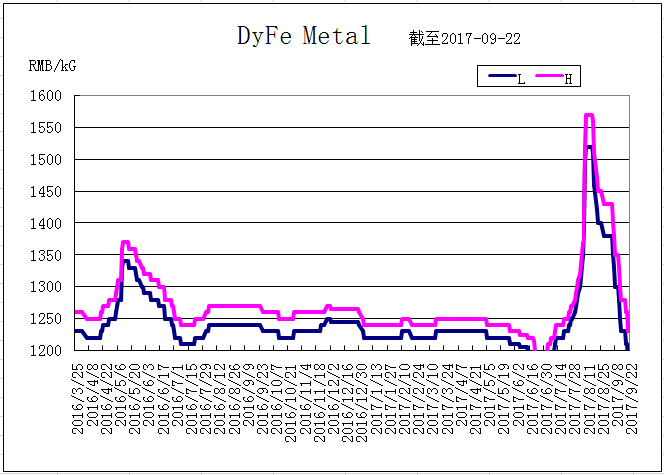Screen dimensions: 664x475
Task: Click the 1300 y-axis value
Action: [45, 287]
